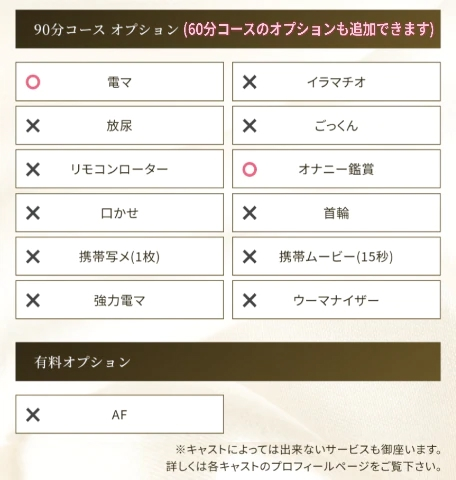Click the pink 60分コース note text
Image resolution: width=456 pixels, height=480 pixels.
coord(309,29)
